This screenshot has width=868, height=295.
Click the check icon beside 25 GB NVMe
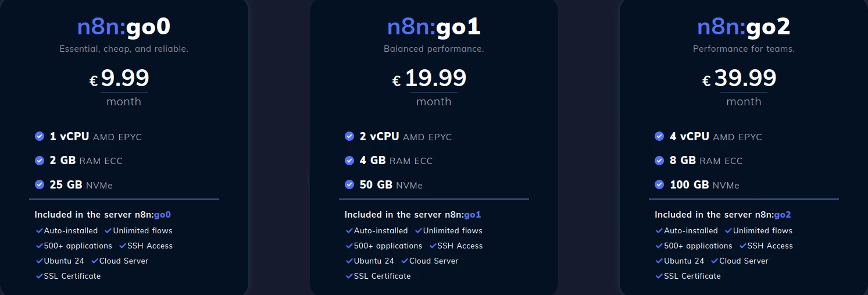pos(40,184)
